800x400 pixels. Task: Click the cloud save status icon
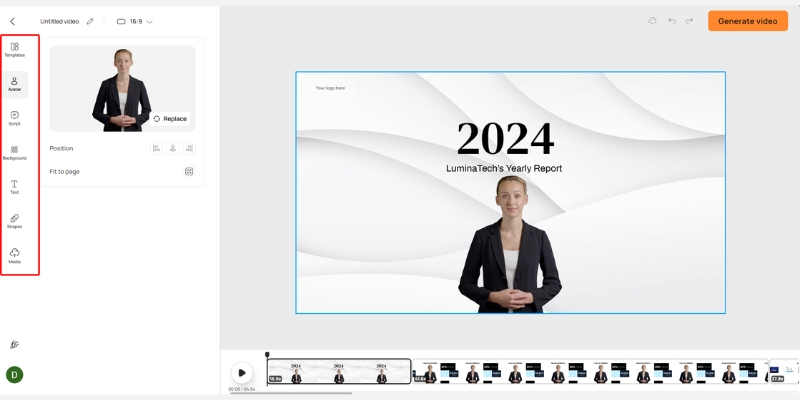(x=652, y=21)
